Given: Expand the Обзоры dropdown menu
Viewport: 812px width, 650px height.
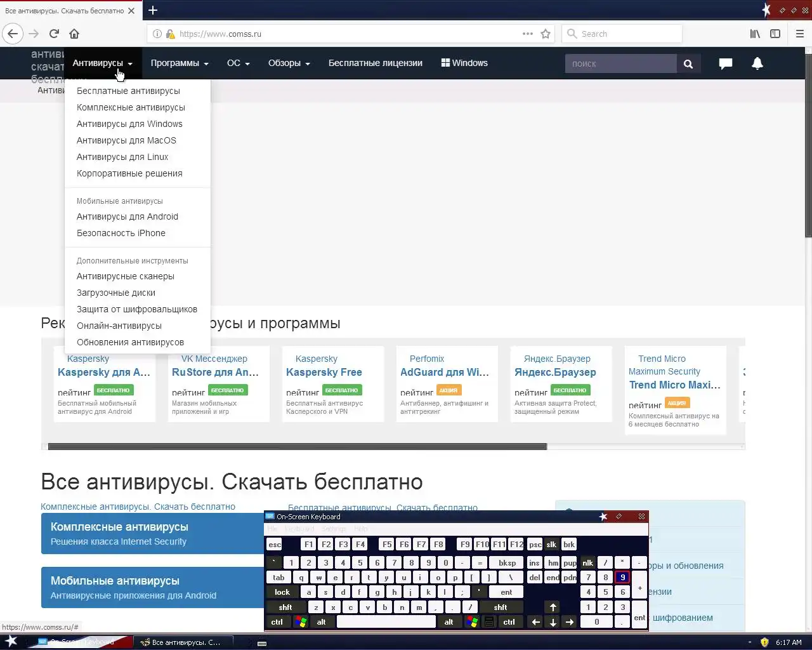Looking at the screenshot, I should (289, 63).
